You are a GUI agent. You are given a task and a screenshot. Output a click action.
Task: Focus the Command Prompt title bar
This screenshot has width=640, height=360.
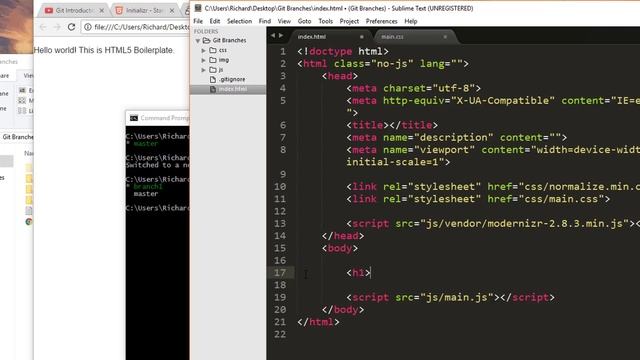point(158,118)
